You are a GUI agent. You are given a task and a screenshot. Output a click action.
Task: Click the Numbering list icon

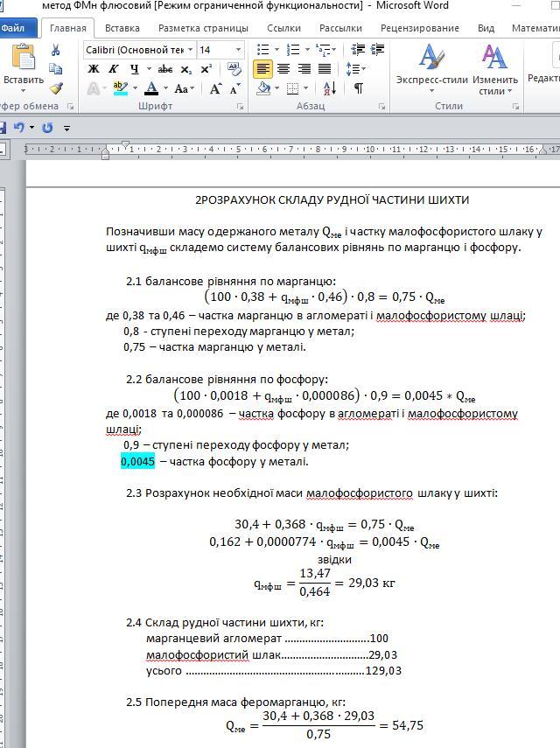click(x=293, y=50)
